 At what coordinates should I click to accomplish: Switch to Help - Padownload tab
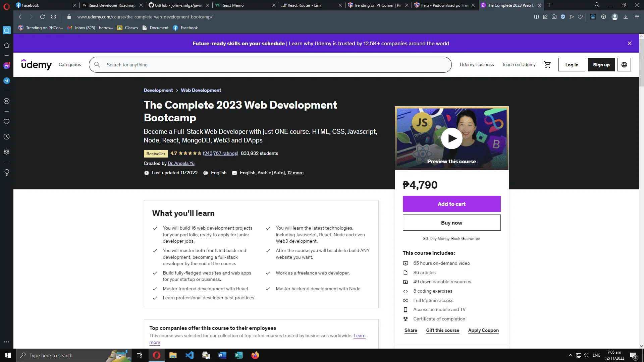coord(444,5)
